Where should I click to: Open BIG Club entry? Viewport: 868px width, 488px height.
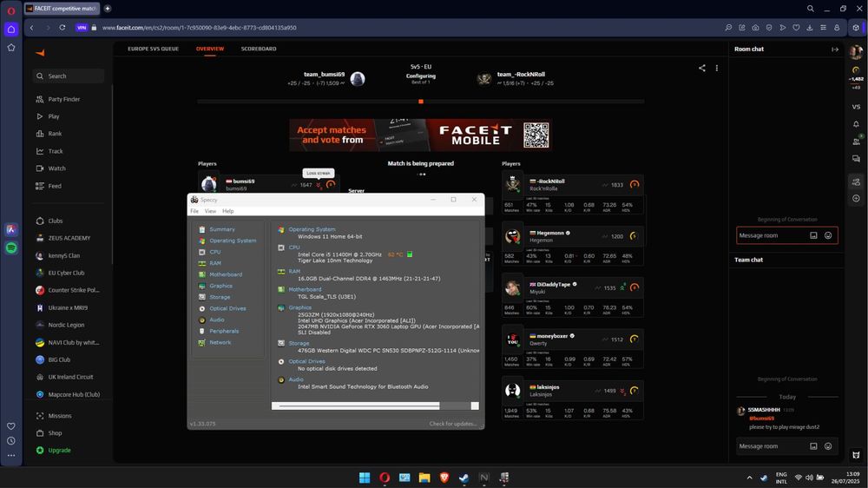point(59,360)
